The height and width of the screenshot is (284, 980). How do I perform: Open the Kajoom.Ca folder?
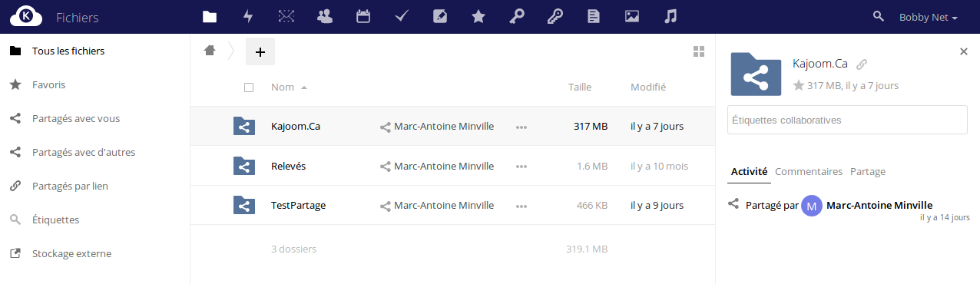[x=296, y=126]
